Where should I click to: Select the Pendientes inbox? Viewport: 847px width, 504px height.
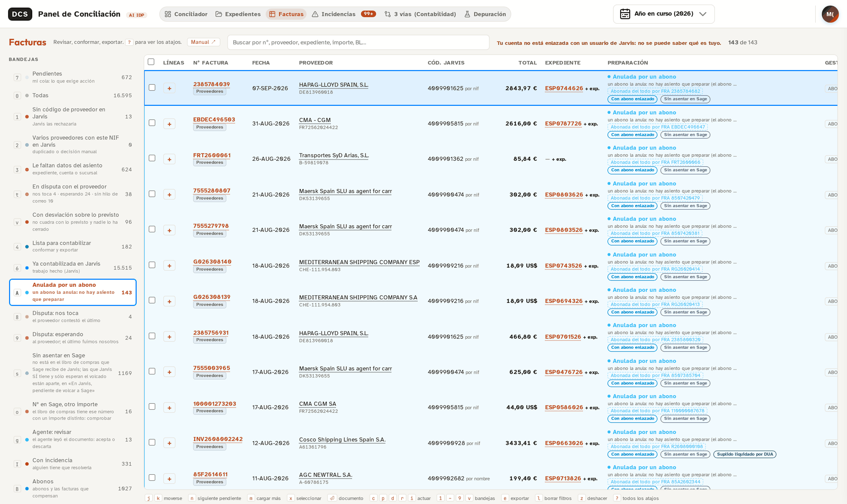tap(73, 77)
